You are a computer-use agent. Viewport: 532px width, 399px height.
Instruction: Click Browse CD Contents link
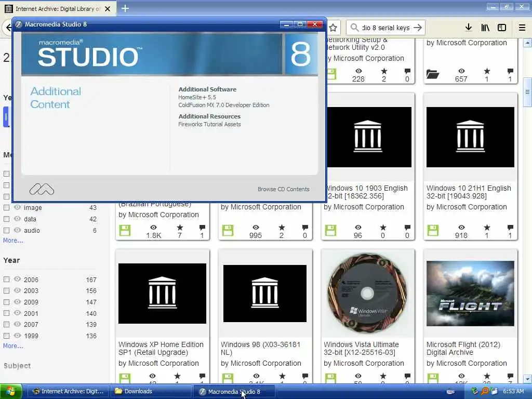(283, 189)
